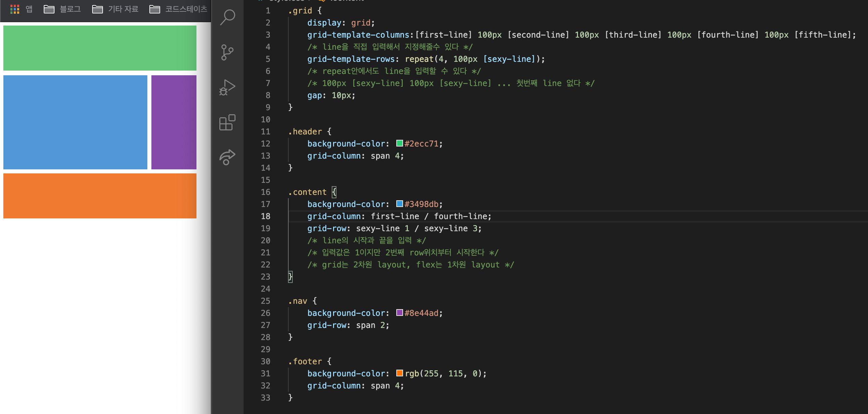Open the Search view in activity bar

(x=227, y=17)
